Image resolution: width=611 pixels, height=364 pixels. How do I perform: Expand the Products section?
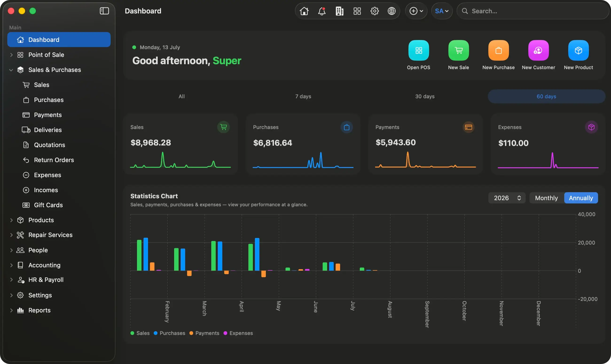coord(11,220)
